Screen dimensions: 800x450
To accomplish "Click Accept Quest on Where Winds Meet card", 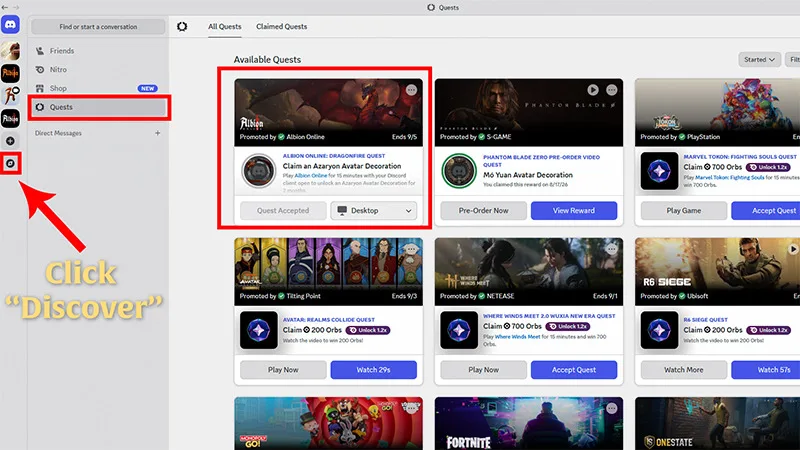I will click(x=574, y=370).
